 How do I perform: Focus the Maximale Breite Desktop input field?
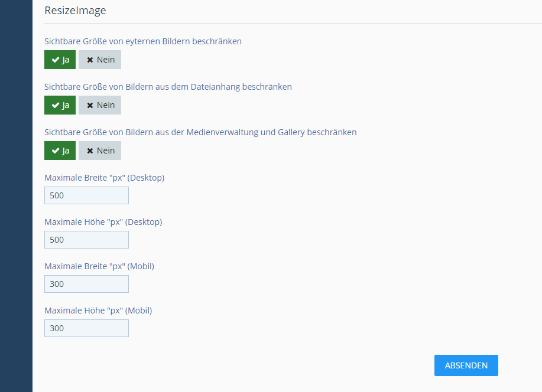point(86,195)
